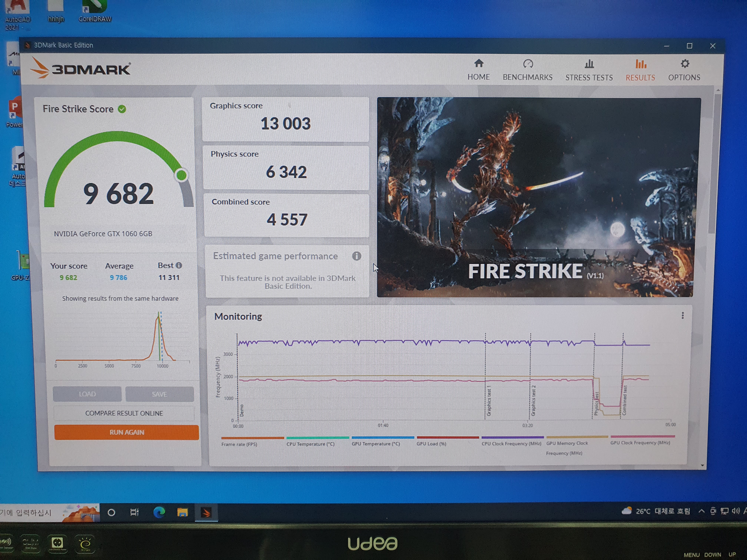Click the 3DMark window title bar app icon
747x560 pixels.
point(28,45)
